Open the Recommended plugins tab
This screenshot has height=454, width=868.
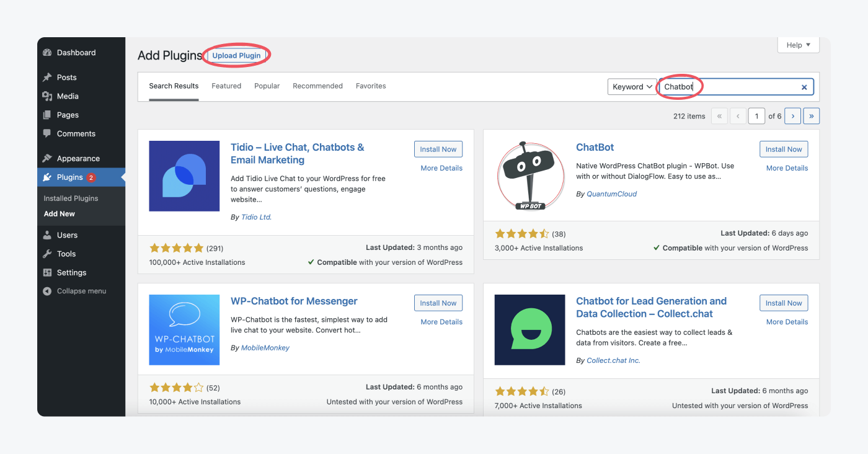coord(317,86)
